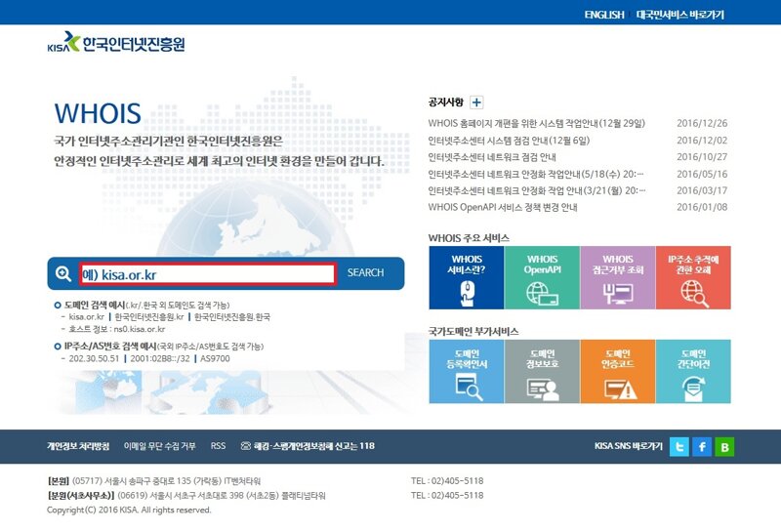Open the '도메인 등록확인서' tile

[467, 372]
